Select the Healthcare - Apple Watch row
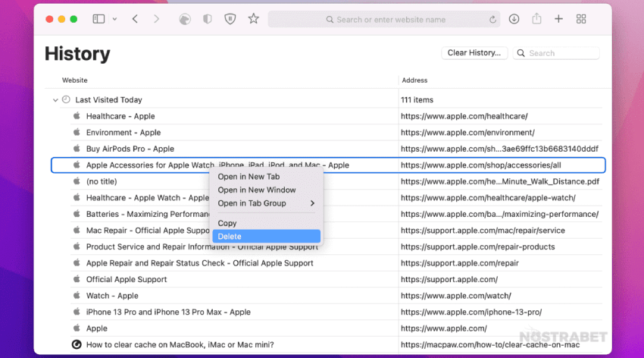This screenshot has width=644, height=358. click(327, 198)
